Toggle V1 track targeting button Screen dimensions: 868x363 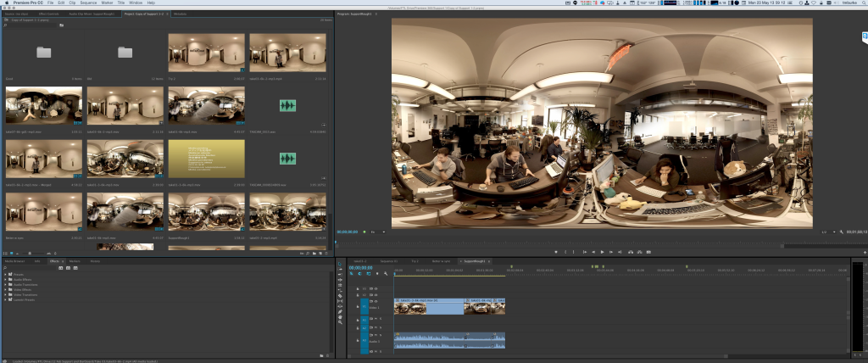pyautogui.click(x=364, y=306)
